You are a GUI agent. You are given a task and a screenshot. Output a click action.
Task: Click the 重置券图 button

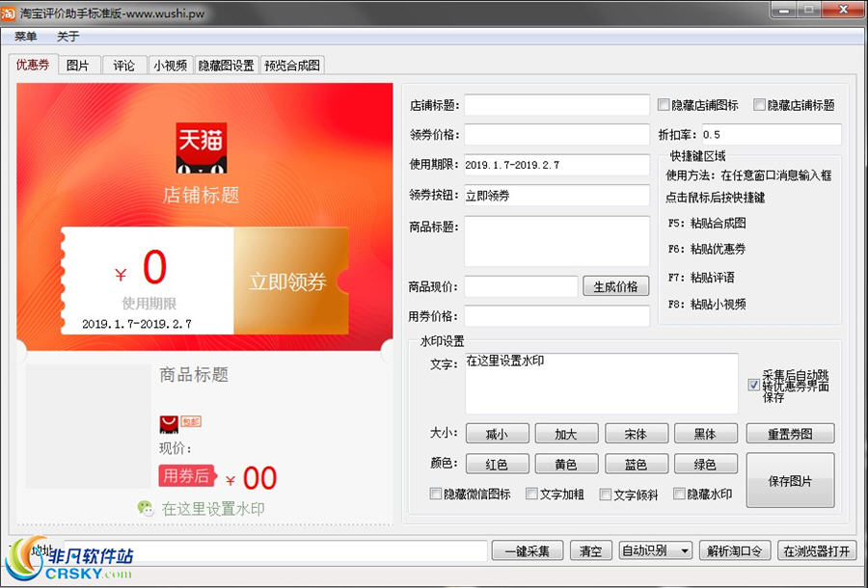coord(790,434)
